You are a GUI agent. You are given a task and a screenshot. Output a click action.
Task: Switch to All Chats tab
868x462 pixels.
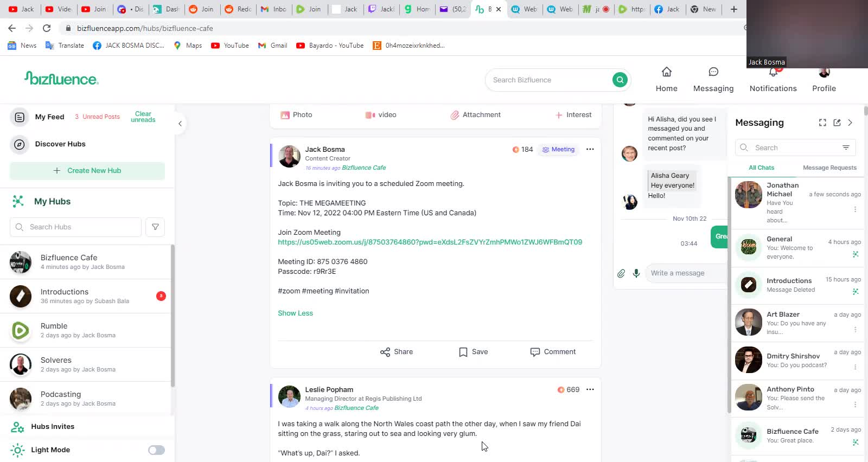pos(761,168)
